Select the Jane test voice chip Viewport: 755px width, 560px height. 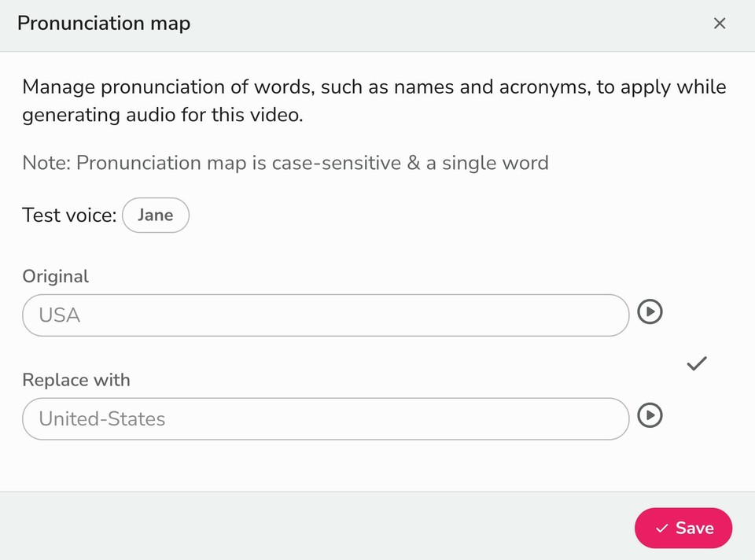(x=156, y=216)
